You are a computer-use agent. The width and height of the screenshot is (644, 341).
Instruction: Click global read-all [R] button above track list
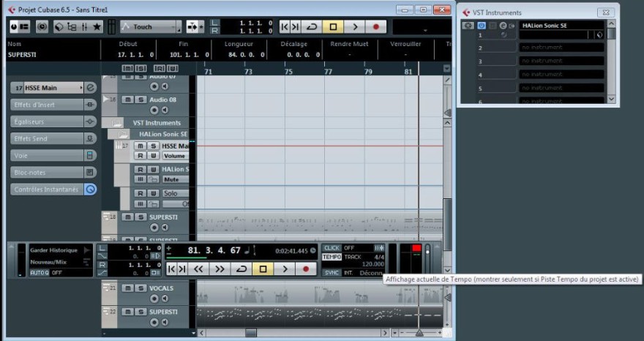[160, 68]
